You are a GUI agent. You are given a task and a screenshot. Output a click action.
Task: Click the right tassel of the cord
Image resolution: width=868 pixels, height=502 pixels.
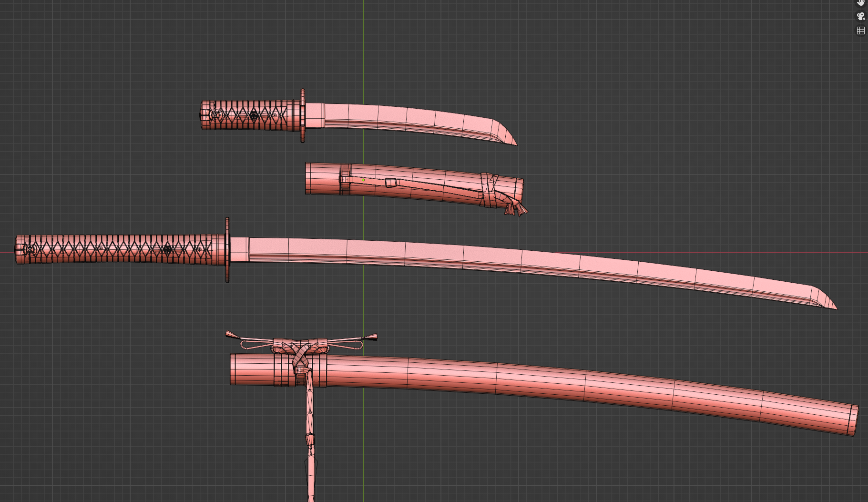click(370, 337)
